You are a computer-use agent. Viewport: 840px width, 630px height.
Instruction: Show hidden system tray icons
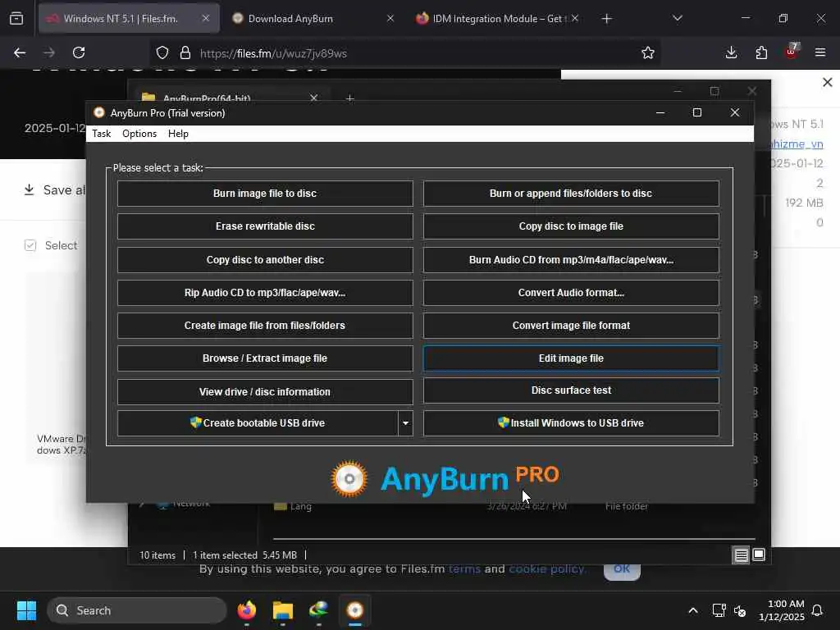692,610
